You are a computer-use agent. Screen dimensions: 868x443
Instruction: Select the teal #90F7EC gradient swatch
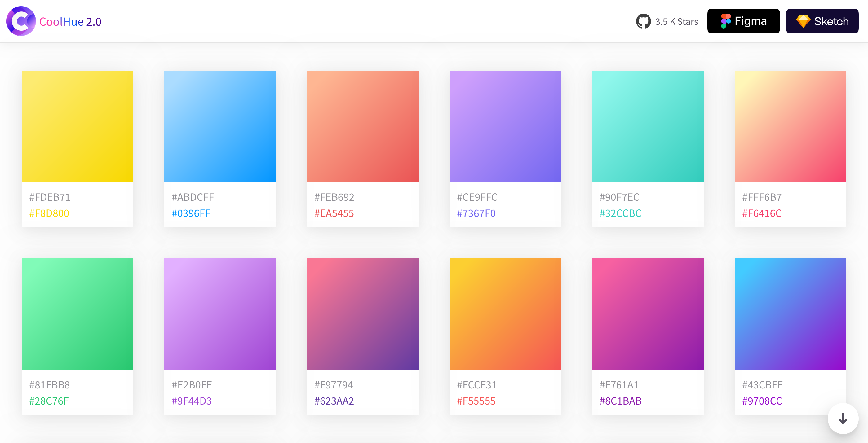click(648, 126)
